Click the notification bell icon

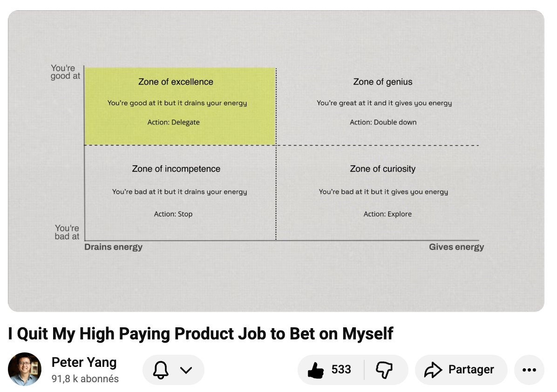click(161, 370)
